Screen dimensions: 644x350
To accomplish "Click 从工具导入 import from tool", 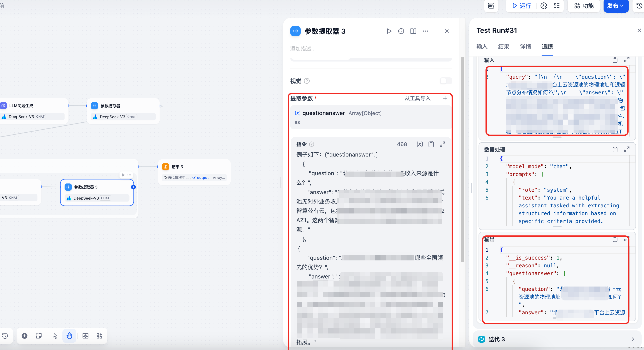I will pyautogui.click(x=417, y=98).
